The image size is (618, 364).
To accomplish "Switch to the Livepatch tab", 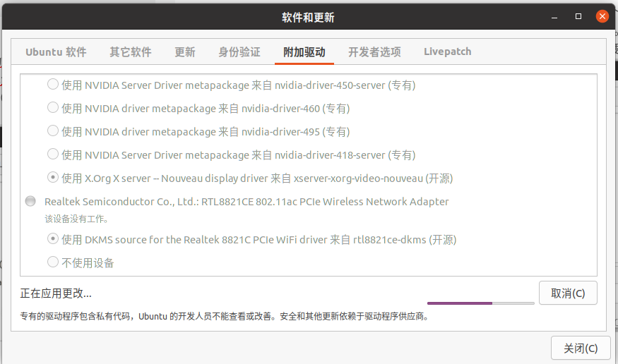I will (x=447, y=52).
